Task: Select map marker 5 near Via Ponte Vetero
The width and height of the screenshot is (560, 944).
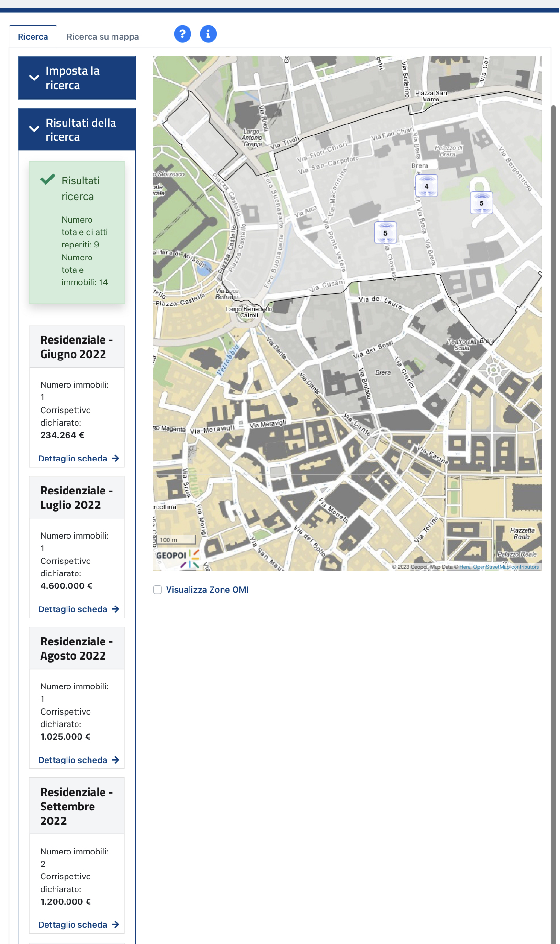Action: point(385,233)
